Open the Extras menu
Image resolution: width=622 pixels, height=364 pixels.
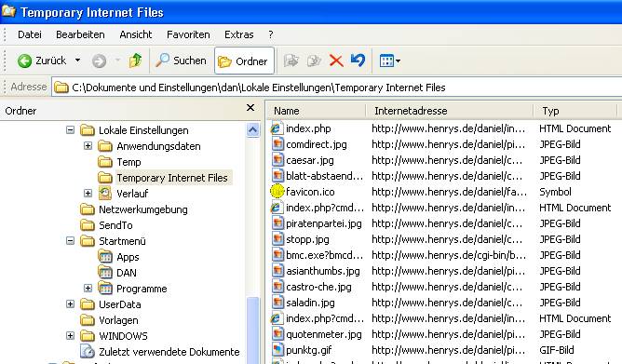[x=238, y=34]
